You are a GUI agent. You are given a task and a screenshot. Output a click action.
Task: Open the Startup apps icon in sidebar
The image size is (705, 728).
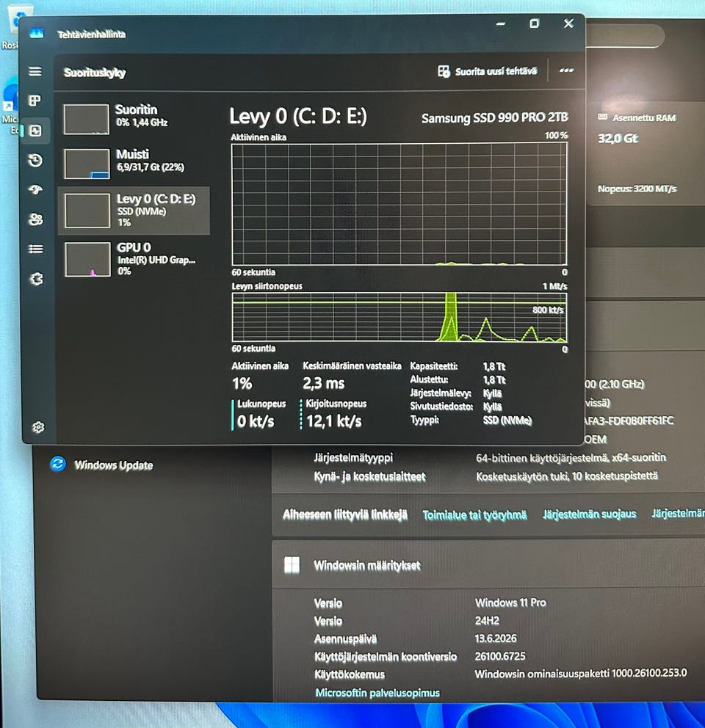(x=36, y=189)
